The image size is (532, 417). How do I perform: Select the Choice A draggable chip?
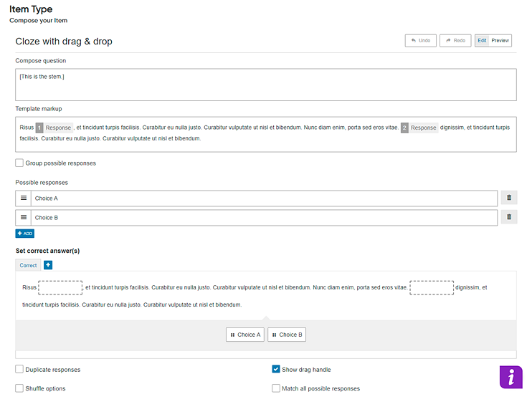245,335
